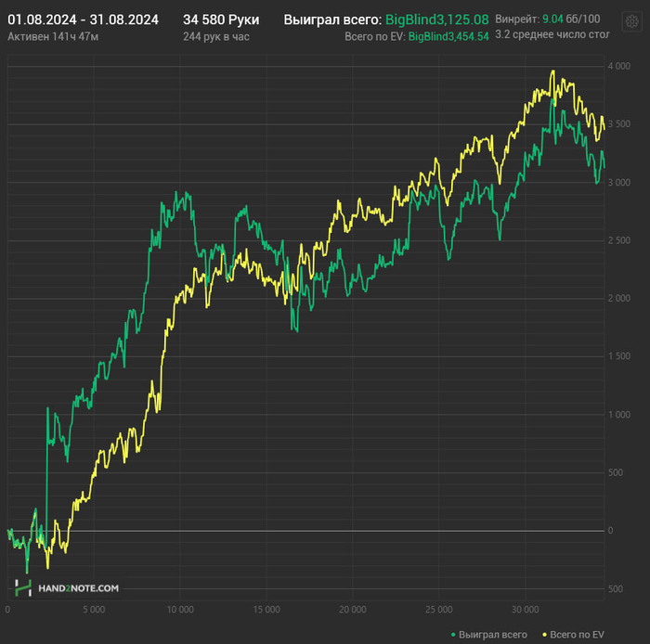Click the '34 580 Руки' hands count
The height and width of the screenshot is (644, 650).
pos(221,19)
